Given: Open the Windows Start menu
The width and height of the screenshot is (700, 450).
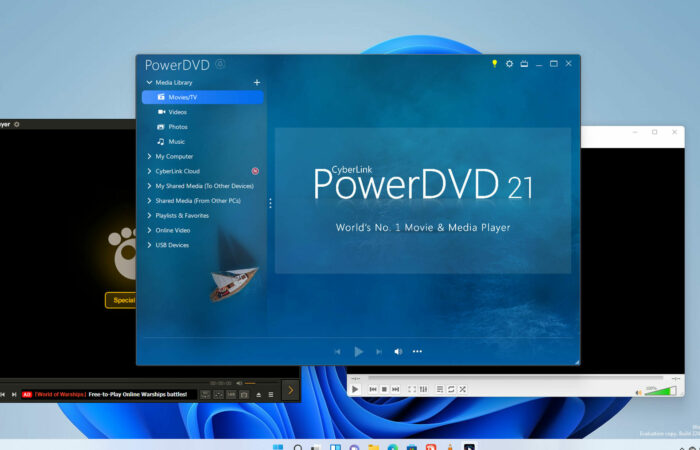Looking at the screenshot, I should click(278, 447).
